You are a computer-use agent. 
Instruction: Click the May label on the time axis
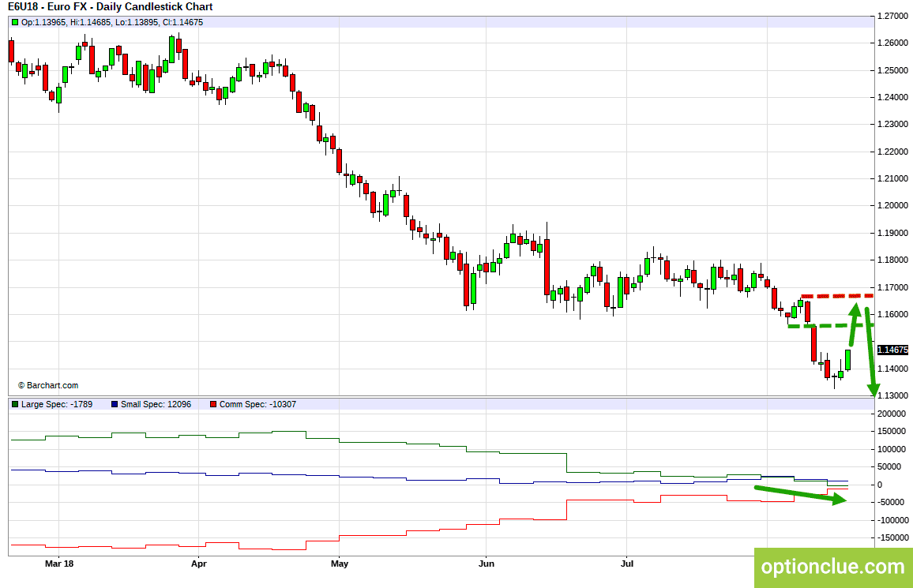(x=340, y=564)
